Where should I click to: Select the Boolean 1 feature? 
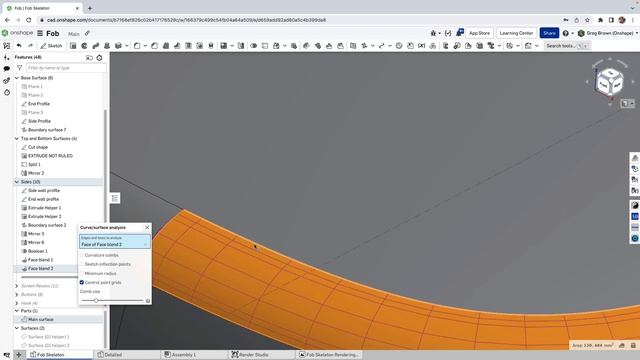38,251
